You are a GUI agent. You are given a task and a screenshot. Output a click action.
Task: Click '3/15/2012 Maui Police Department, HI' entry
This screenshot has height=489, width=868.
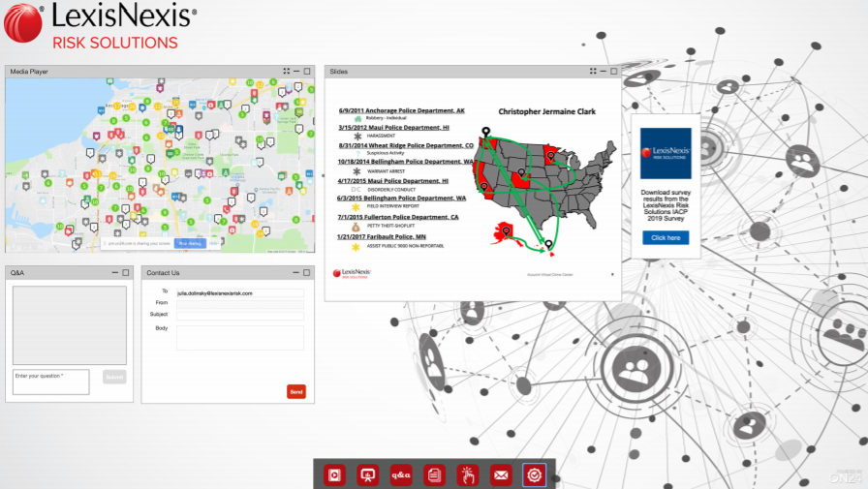pos(393,127)
